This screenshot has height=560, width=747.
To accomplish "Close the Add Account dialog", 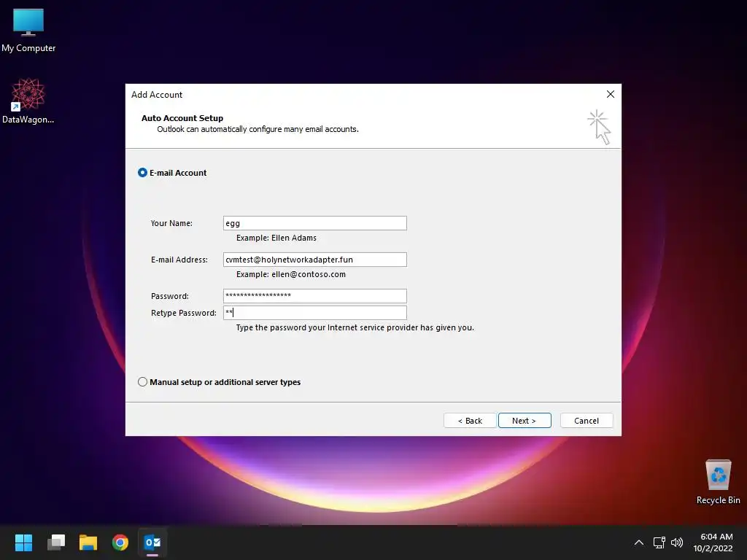I will [x=611, y=94].
